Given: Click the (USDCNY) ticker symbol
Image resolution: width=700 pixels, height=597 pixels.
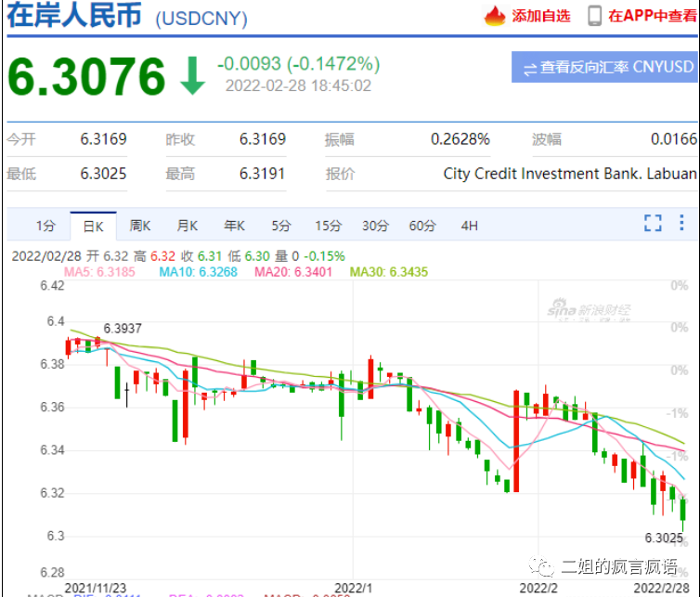Looking at the screenshot, I should click(201, 19).
